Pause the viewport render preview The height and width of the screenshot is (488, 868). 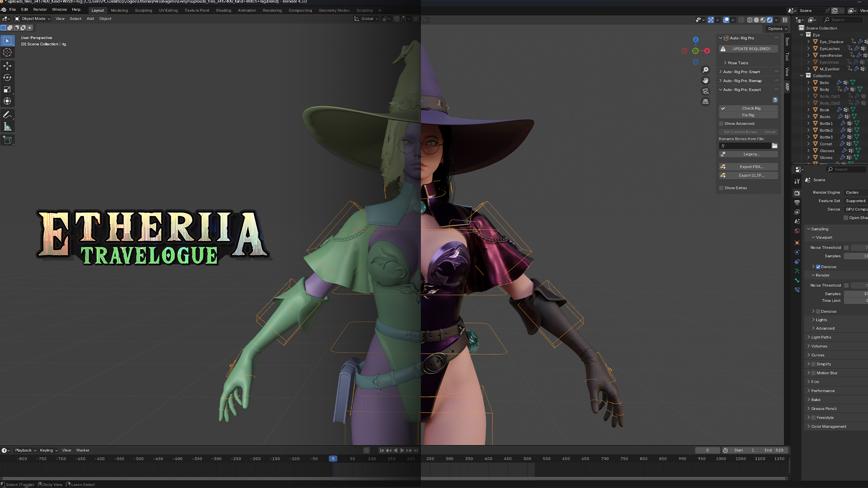tap(785, 20)
